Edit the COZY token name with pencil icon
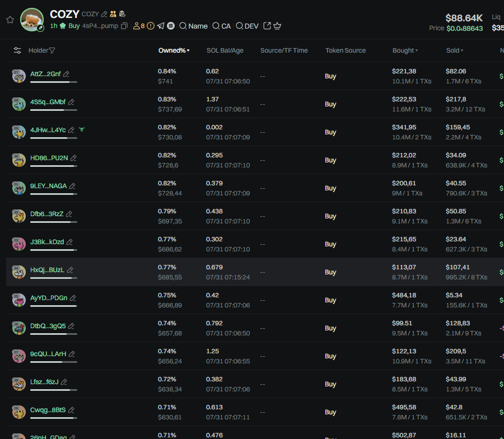The image size is (504, 439). [x=104, y=14]
